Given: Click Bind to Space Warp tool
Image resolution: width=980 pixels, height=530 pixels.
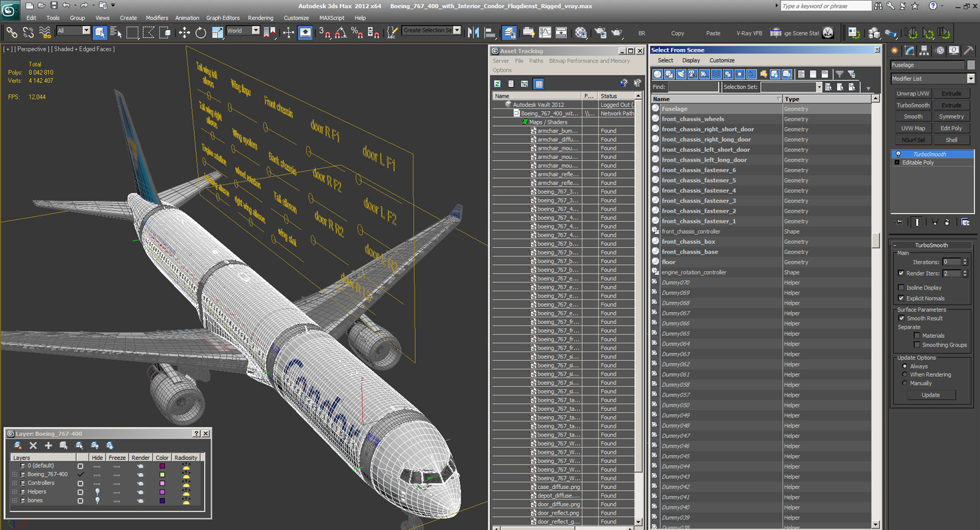Looking at the screenshot, I should coord(45,32).
